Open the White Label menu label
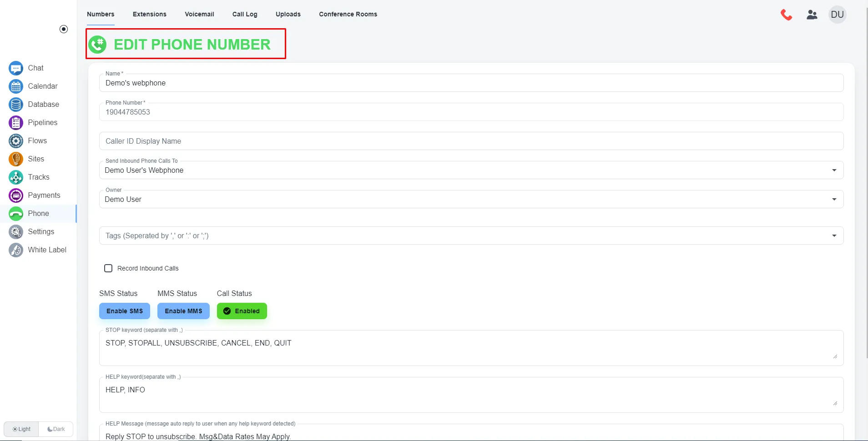This screenshot has height=441, width=868. pos(47,250)
